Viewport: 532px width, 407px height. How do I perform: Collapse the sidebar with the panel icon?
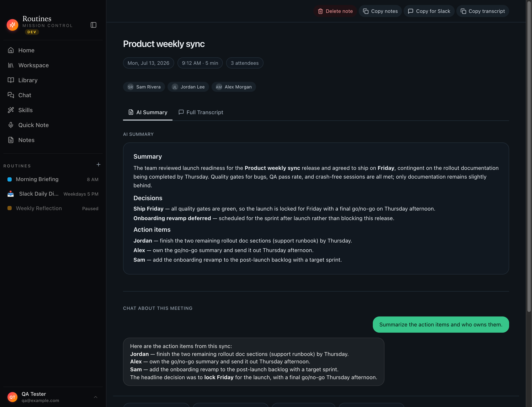(93, 25)
